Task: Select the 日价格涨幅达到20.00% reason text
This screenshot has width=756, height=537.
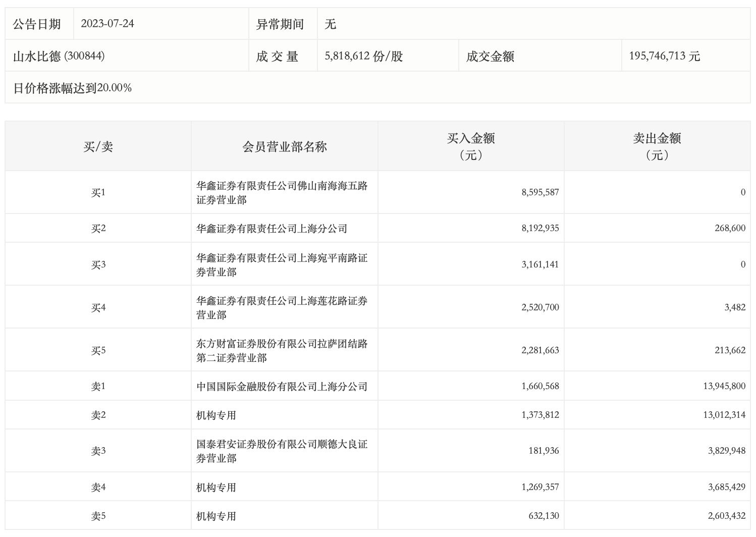Action: 72,88
